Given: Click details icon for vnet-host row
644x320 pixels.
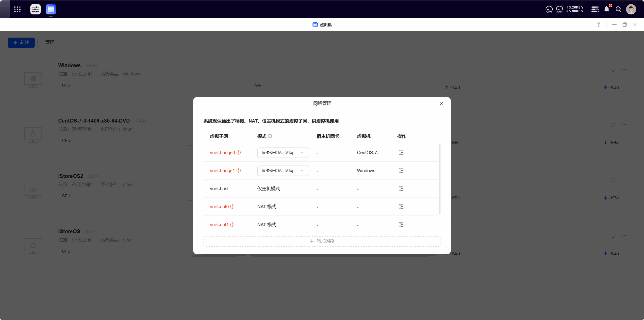Looking at the screenshot, I should 401,189.
